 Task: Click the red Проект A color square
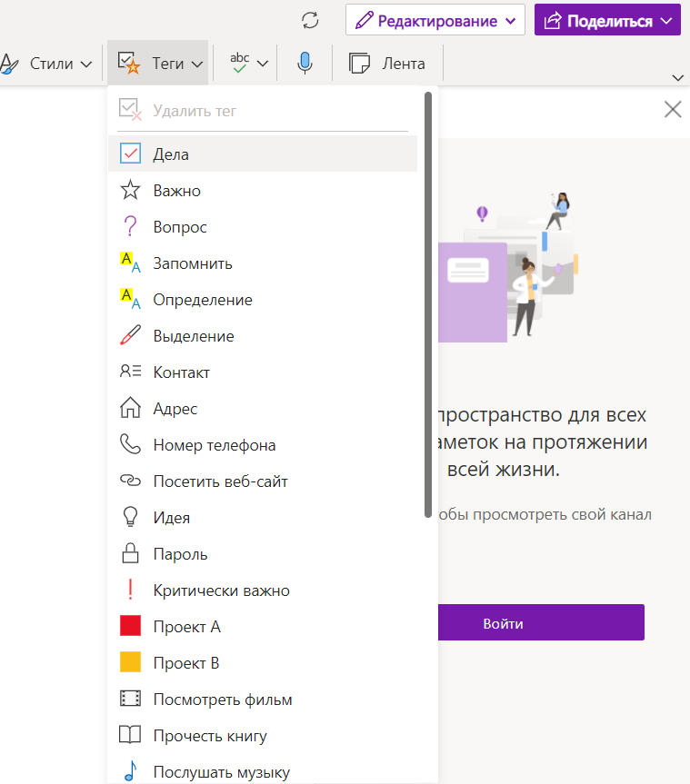coord(130,626)
